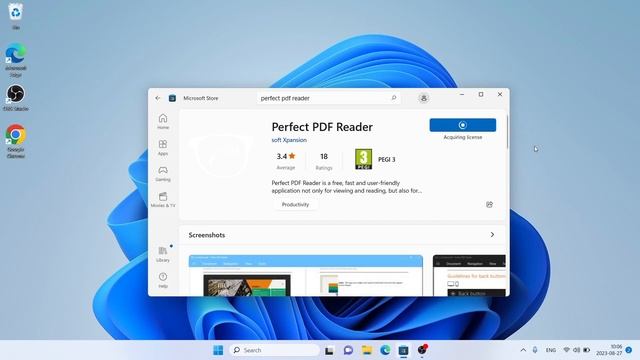Screen dimensions: 640x360
Task: Click the battery tray icon
Action: (587, 350)
